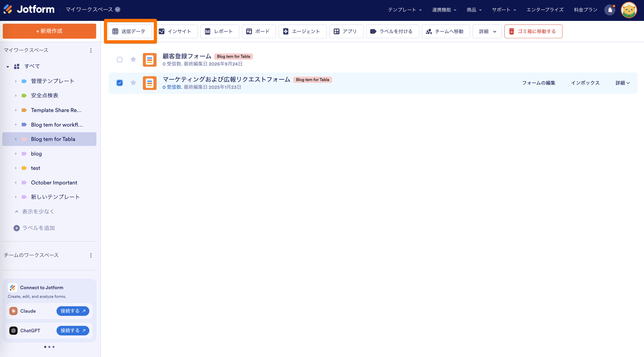Collapse the すべて tree node
The height and width of the screenshot is (357, 644).
pos(8,67)
